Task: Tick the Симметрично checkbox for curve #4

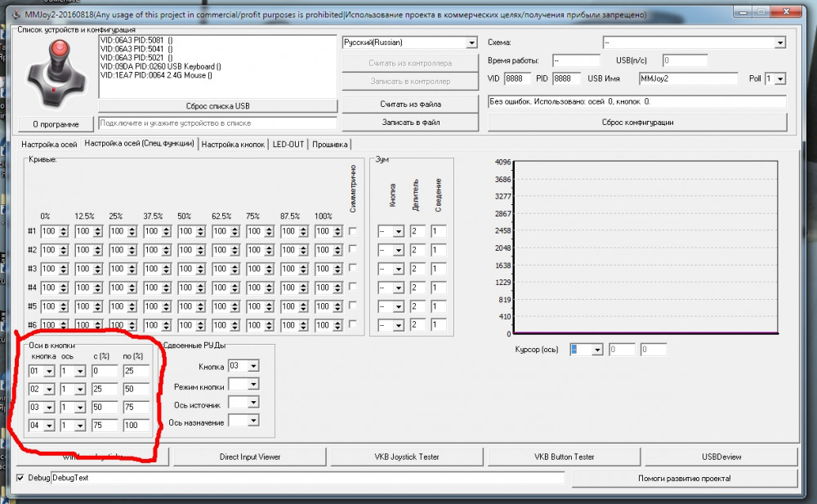Action: coord(352,288)
